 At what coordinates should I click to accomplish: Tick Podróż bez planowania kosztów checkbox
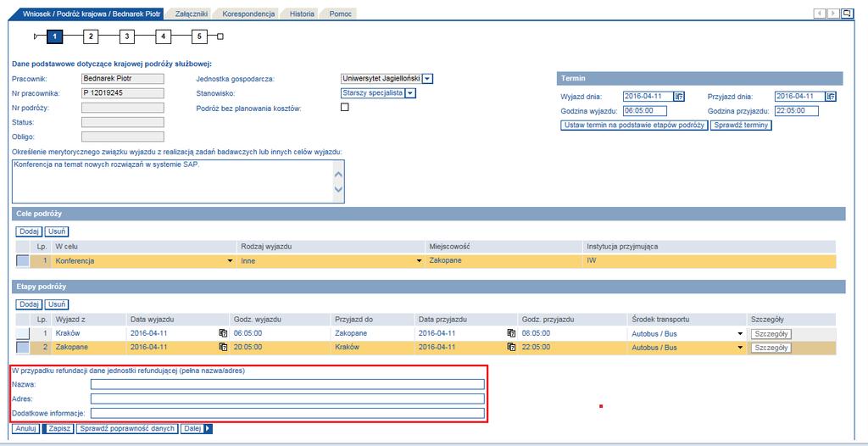pyautogui.click(x=344, y=108)
